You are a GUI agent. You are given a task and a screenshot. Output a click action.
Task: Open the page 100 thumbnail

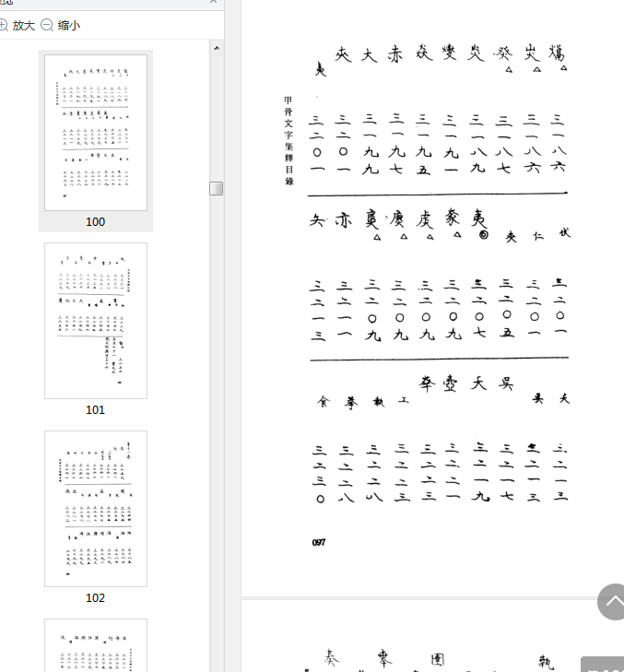96,133
